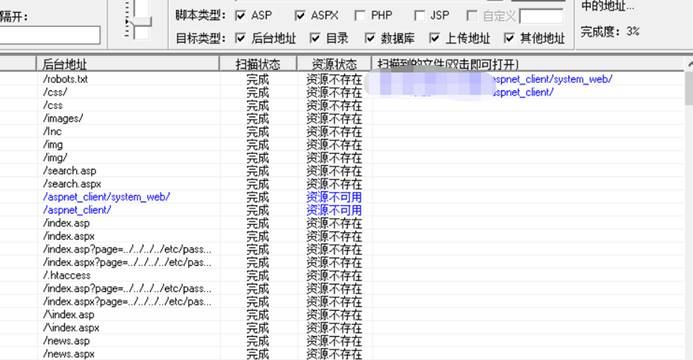Check the 自定义 custom script option
The image size is (693, 360).
pos(472,16)
